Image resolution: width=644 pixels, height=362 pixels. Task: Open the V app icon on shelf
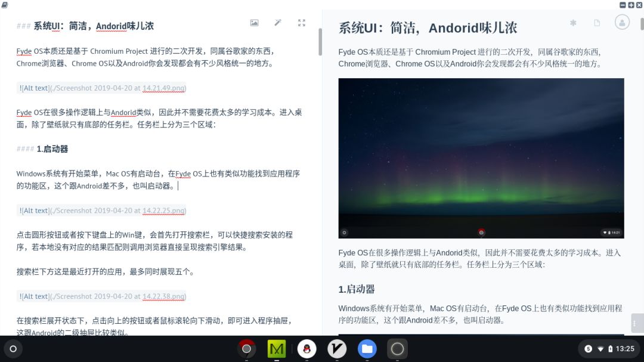pyautogui.click(x=337, y=349)
